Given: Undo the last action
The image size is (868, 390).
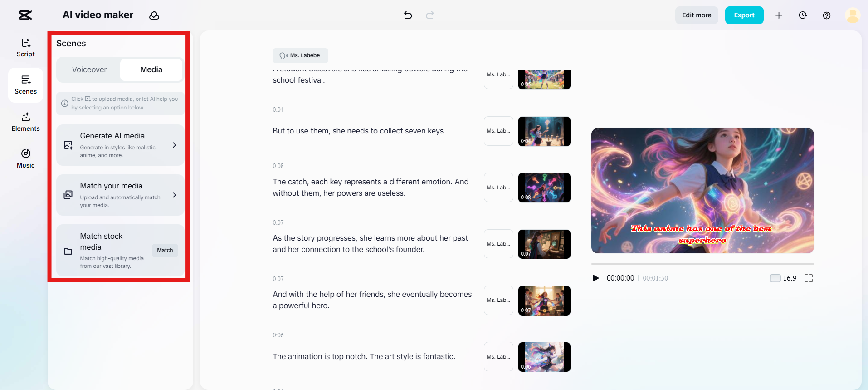Looking at the screenshot, I should [x=408, y=15].
